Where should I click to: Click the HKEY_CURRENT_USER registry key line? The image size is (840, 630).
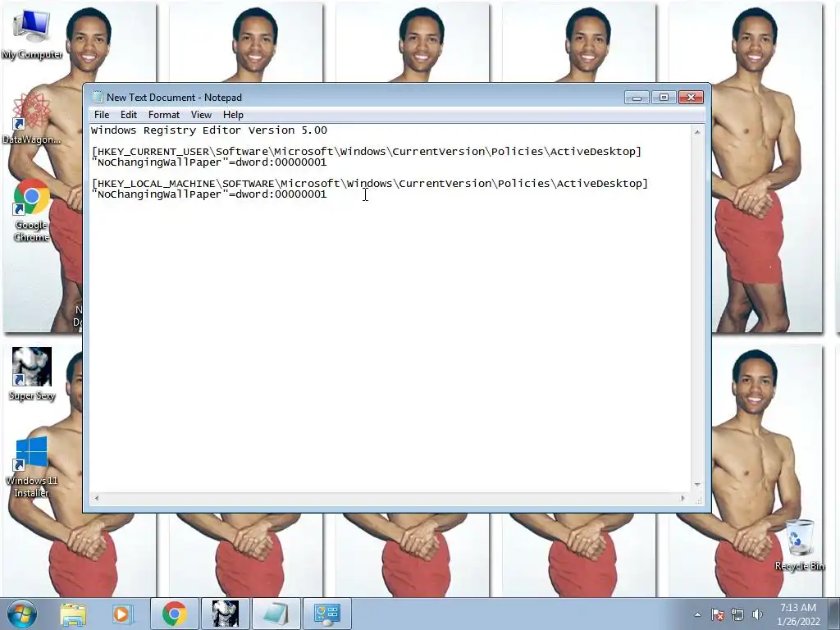[367, 152]
